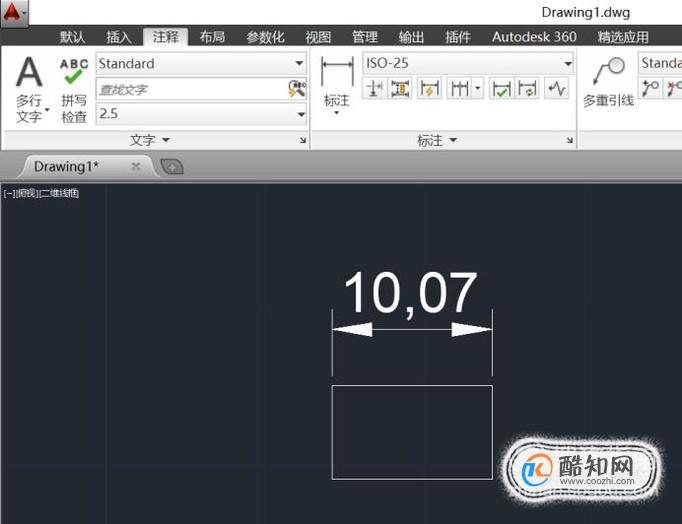Image resolution: width=682 pixels, height=524 pixels.
Task: Open the Autodesk 360 ribbon tab
Action: (535, 37)
